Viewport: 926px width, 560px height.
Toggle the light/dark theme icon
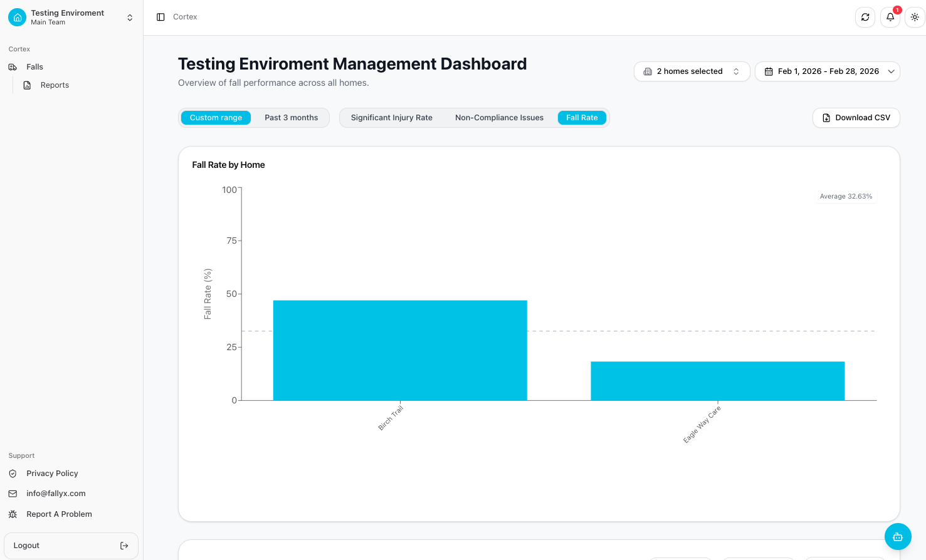coord(915,18)
